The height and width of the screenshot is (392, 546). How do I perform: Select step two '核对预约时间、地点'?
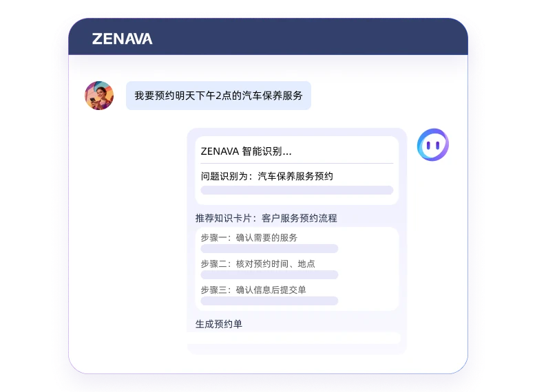(x=258, y=263)
